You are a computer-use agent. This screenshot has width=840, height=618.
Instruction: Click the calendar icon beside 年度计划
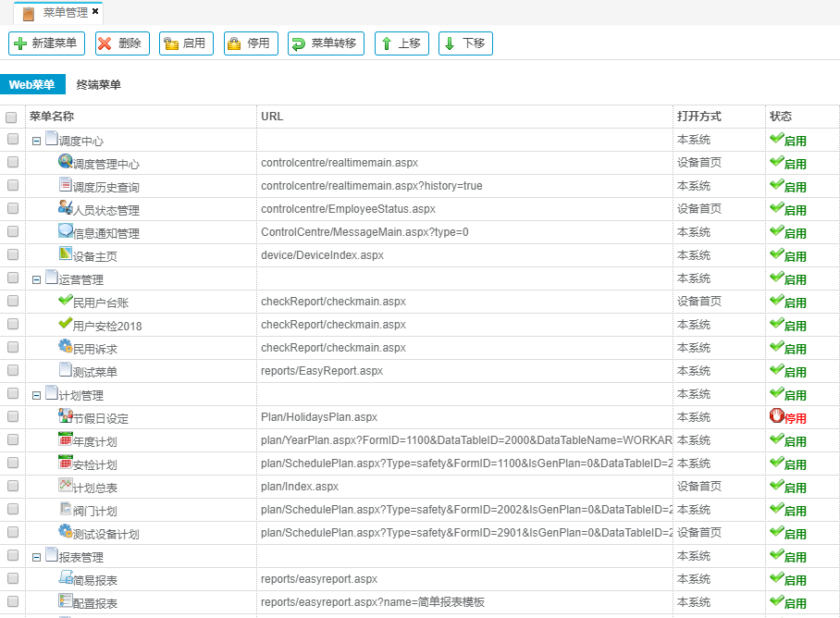click(x=65, y=439)
